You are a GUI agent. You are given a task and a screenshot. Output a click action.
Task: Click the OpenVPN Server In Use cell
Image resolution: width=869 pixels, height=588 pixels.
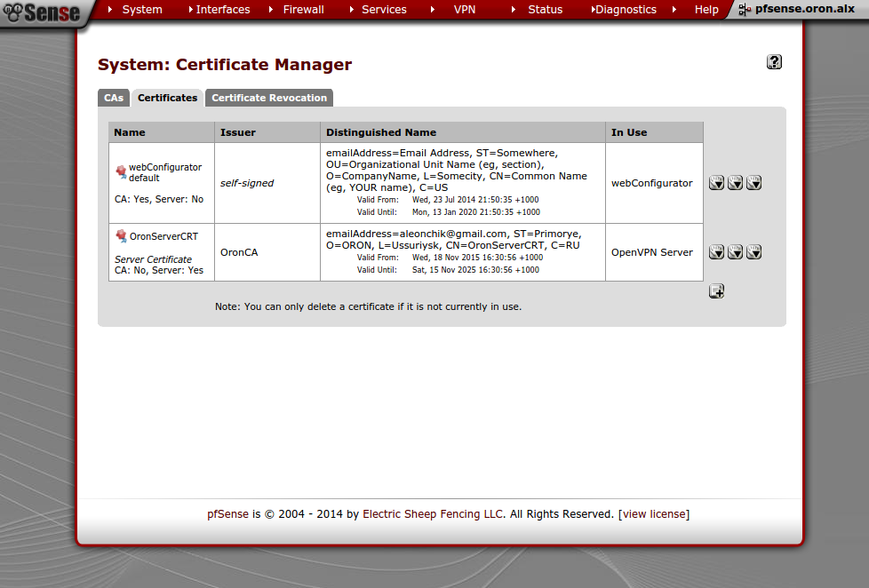pos(652,252)
